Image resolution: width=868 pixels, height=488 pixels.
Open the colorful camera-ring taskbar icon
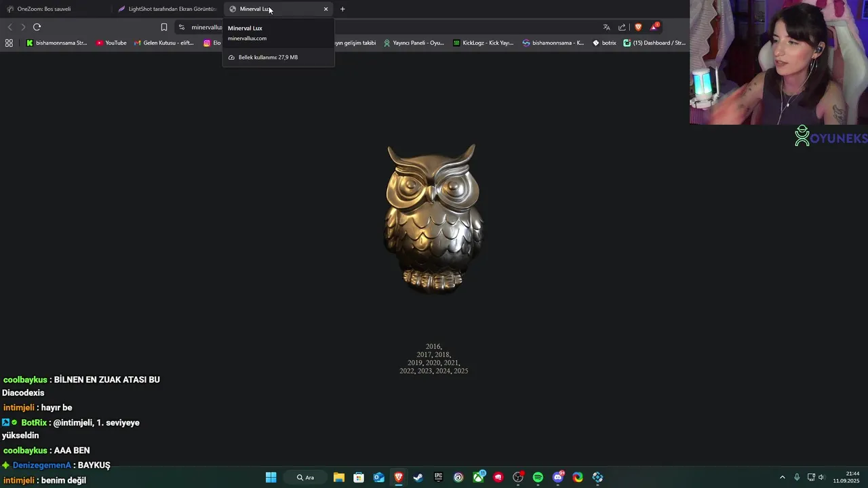click(578, 477)
